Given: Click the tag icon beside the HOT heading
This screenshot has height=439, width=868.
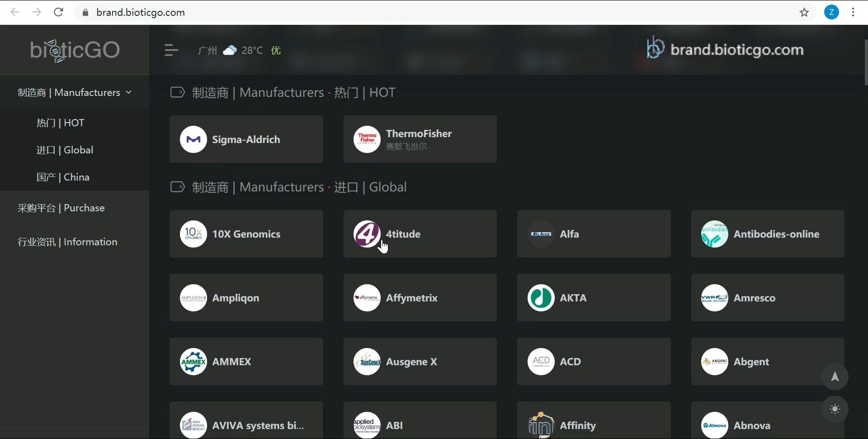Looking at the screenshot, I should pos(178,92).
